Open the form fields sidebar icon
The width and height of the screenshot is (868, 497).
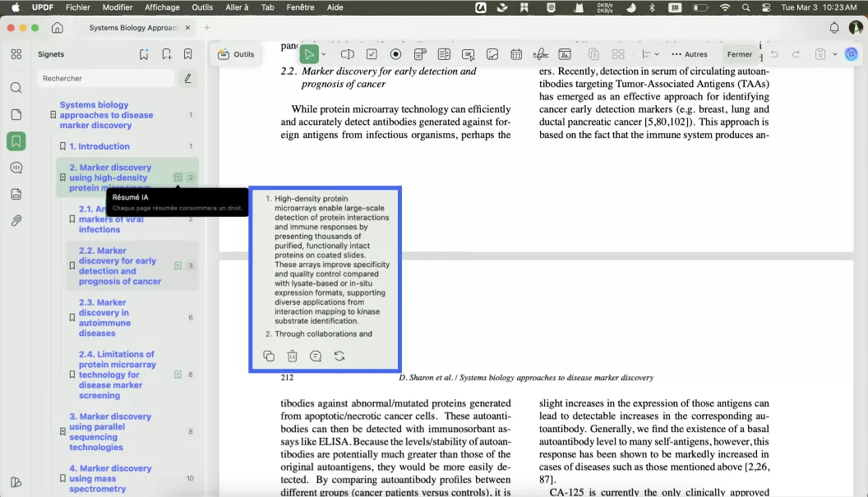[x=16, y=194]
